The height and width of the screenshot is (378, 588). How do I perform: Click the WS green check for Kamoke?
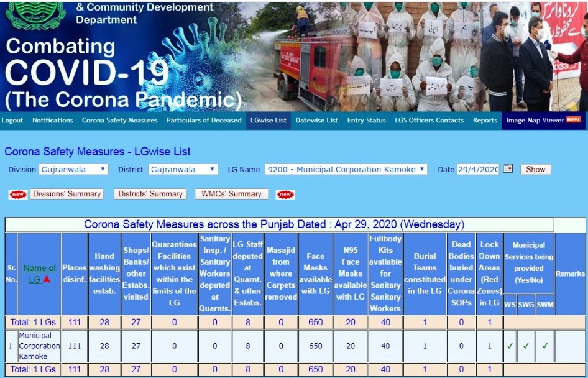pos(510,346)
